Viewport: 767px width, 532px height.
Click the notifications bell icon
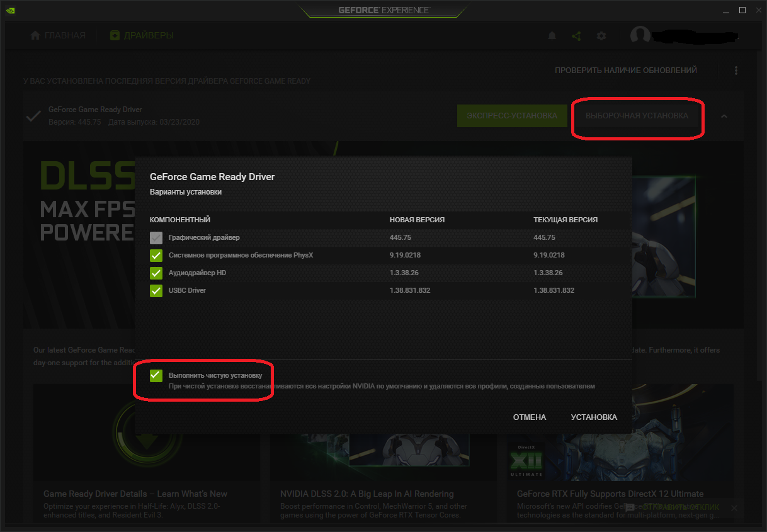552,36
